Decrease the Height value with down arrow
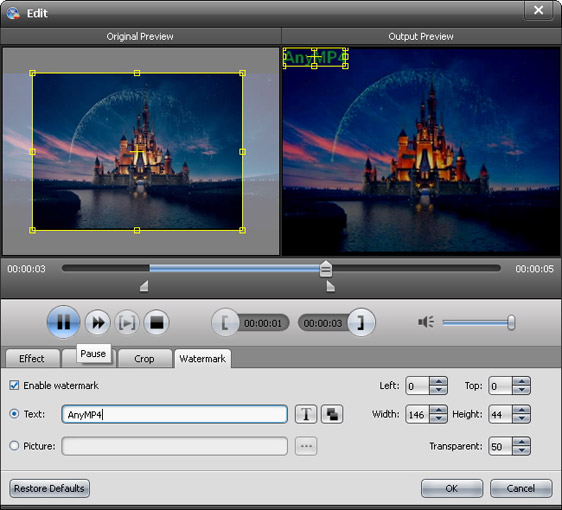The image size is (562, 510). (x=521, y=419)
